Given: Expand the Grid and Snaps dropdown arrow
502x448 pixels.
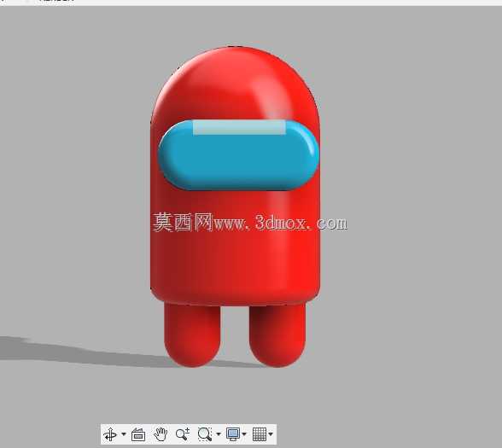Looking at the screenshot, I should [271, 434].
